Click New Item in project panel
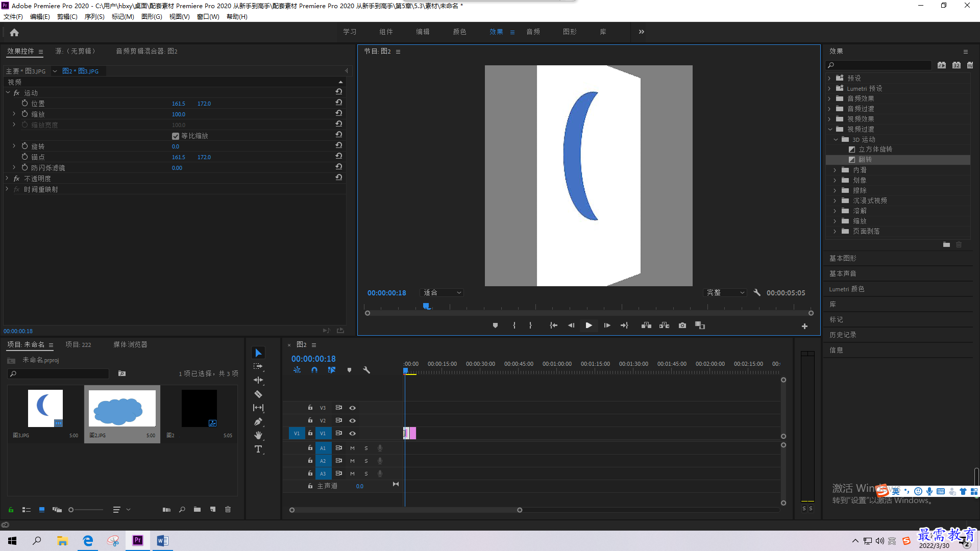This screenshot has height=551, width=980. pyautogui.click(x=213, y=510)
